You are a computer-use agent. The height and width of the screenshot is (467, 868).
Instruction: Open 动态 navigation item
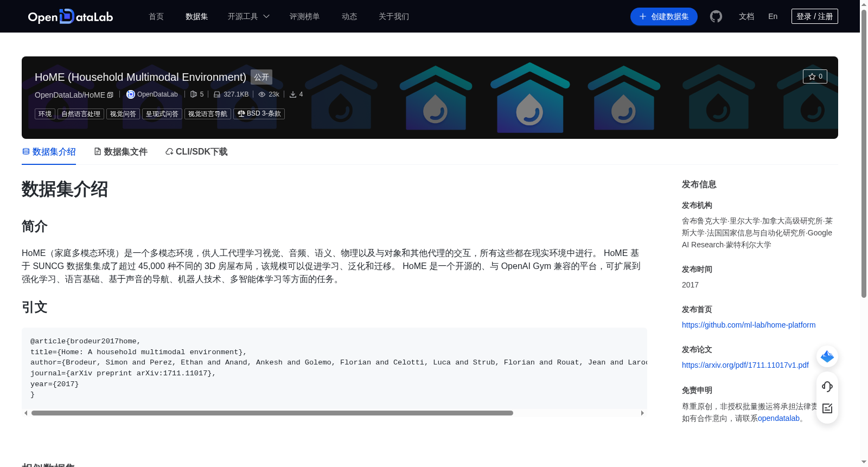349,16
